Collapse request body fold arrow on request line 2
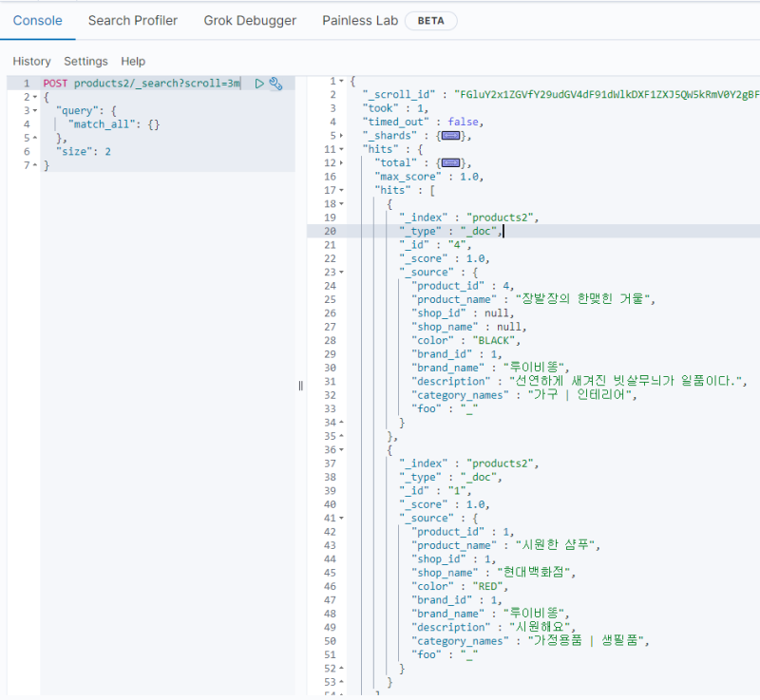760x700 pixels. coord(35,97)
